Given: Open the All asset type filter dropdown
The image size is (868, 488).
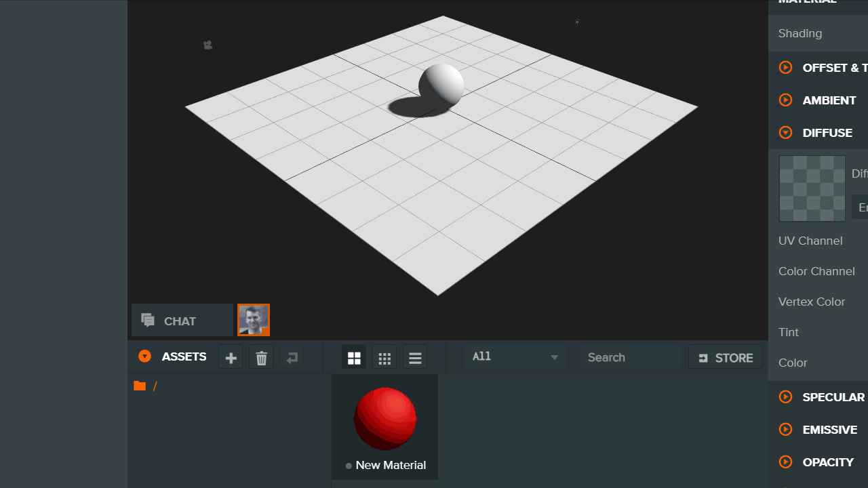Looking at the screenshot, I should (x=515, y=357).
